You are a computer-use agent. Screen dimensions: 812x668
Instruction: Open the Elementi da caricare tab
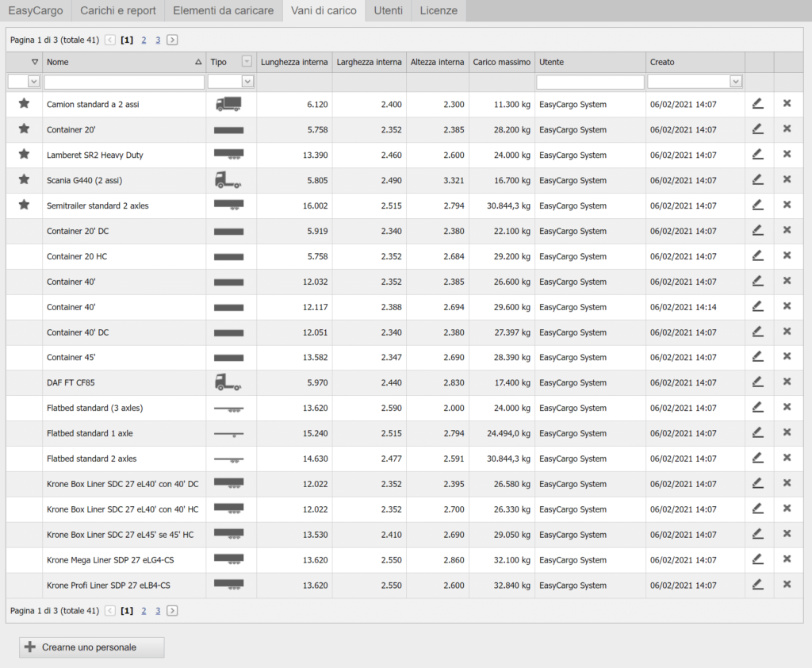coord(223,10)
